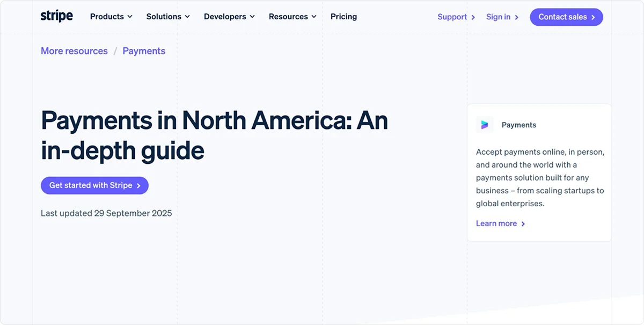Open the Solutions dropdown
The height and width of the screenshot is (325, 644).
click(x=164, y=17)
